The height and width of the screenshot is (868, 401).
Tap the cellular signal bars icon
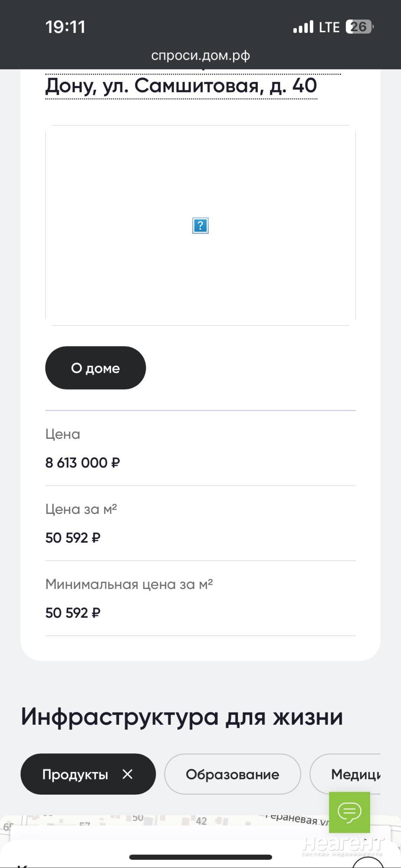[303, 27]
